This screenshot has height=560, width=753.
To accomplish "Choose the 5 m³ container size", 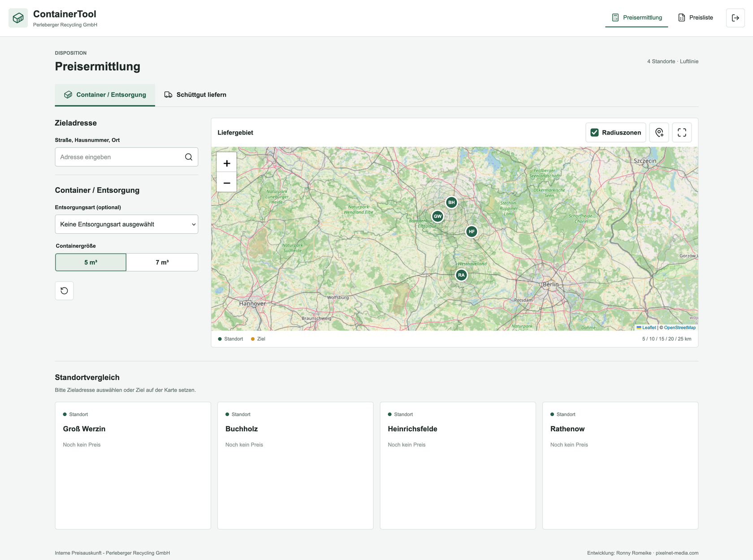I will [91, 262].
